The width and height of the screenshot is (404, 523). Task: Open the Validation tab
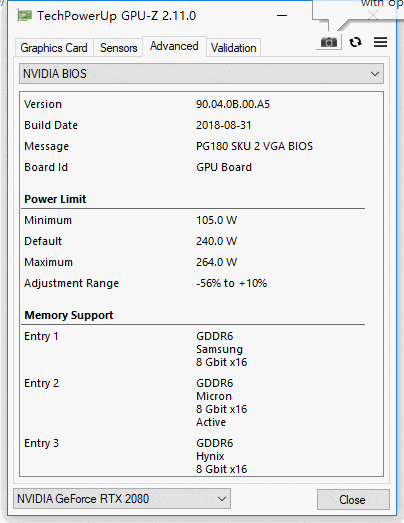tap(234, 48)
